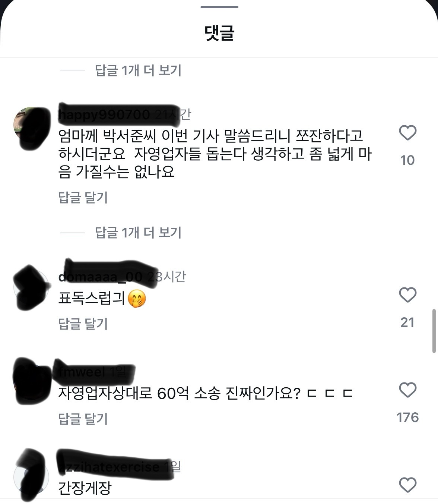Image resolution: width=438 pixels, height=504 pixels.
Task: Expand second 답글 1개 더 보기 replies
Action: click(138, 232)
